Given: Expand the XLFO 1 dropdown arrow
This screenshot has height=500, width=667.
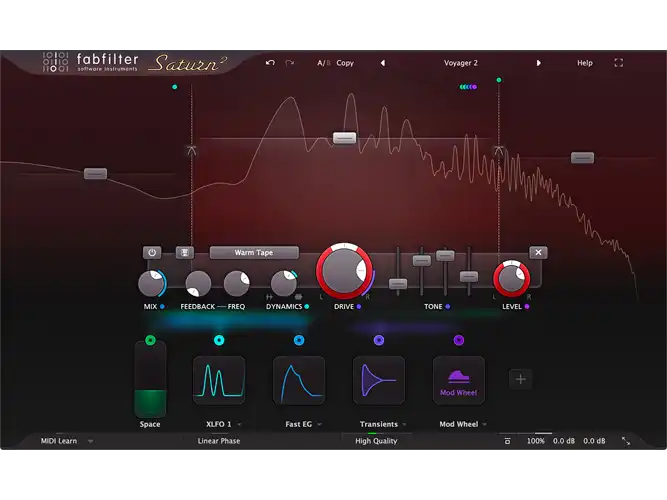Looking at the screenshot, I should point(239,424).
